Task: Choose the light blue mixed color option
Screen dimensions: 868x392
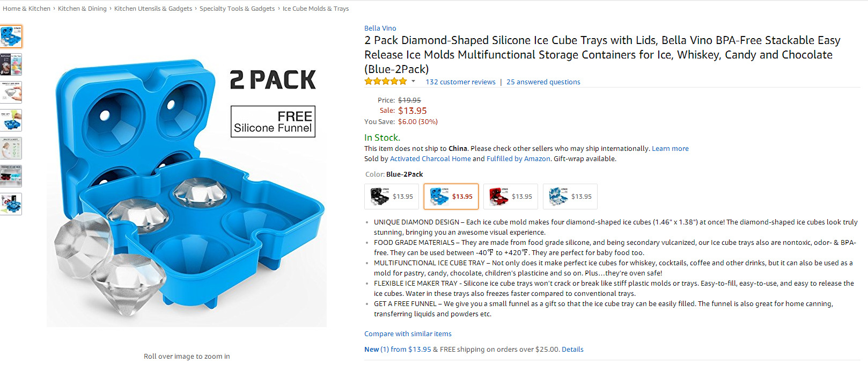Action: pos(570,197)
